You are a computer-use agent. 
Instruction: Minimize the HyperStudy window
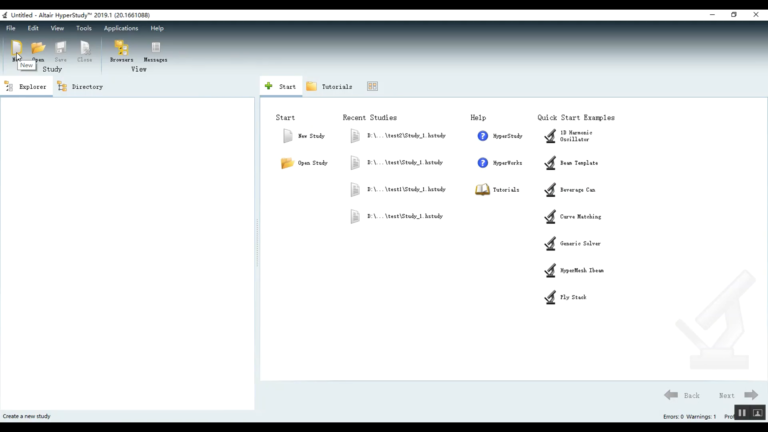click(x=712, y=15)
